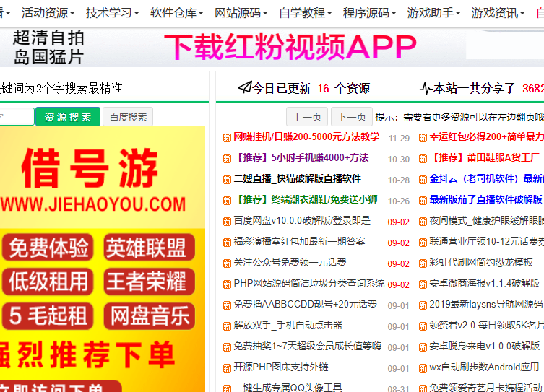Click the 新 icon before 解放双手_手机自动点击器

227,326
